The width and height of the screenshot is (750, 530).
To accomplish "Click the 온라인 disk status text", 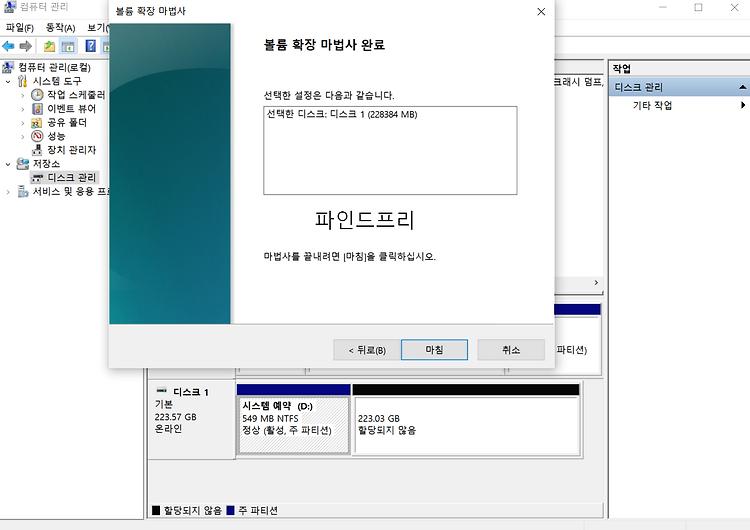I will 168,429.
